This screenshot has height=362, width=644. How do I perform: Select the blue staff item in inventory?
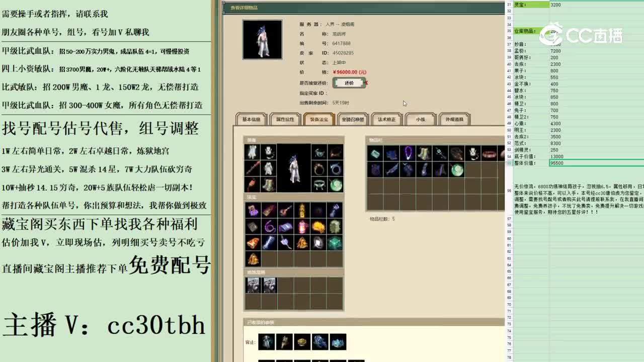pos(440,153)
